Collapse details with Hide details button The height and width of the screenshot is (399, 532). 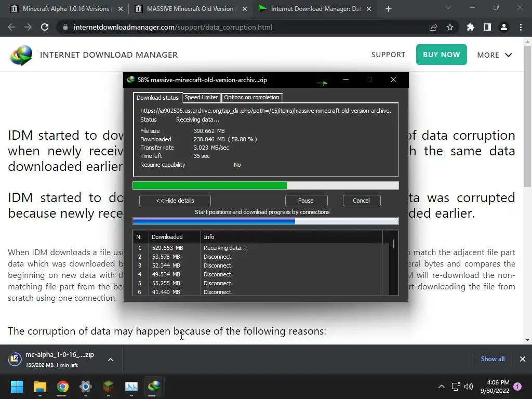click(x=175, y=201)
